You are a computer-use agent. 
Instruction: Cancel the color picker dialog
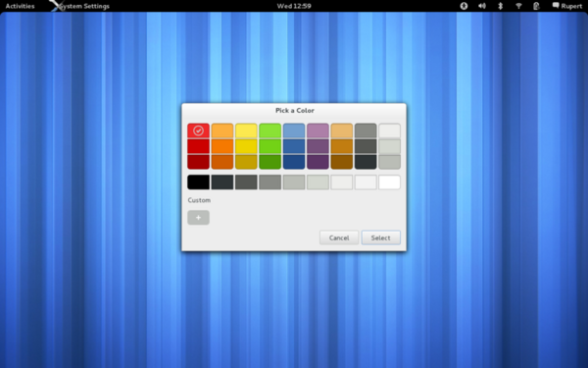pyautogui.click(x=339, y=237)
